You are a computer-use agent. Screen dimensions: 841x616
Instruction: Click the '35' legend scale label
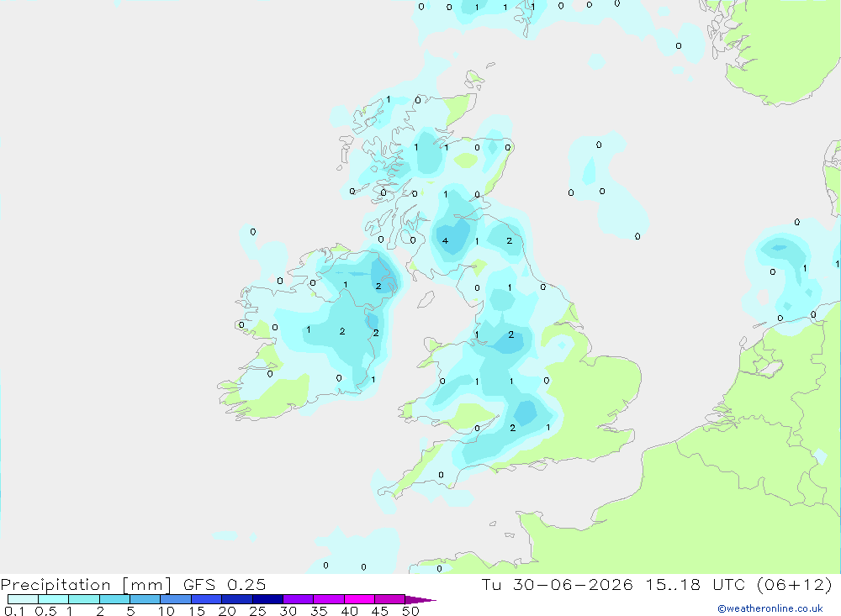tap(319, 611)
